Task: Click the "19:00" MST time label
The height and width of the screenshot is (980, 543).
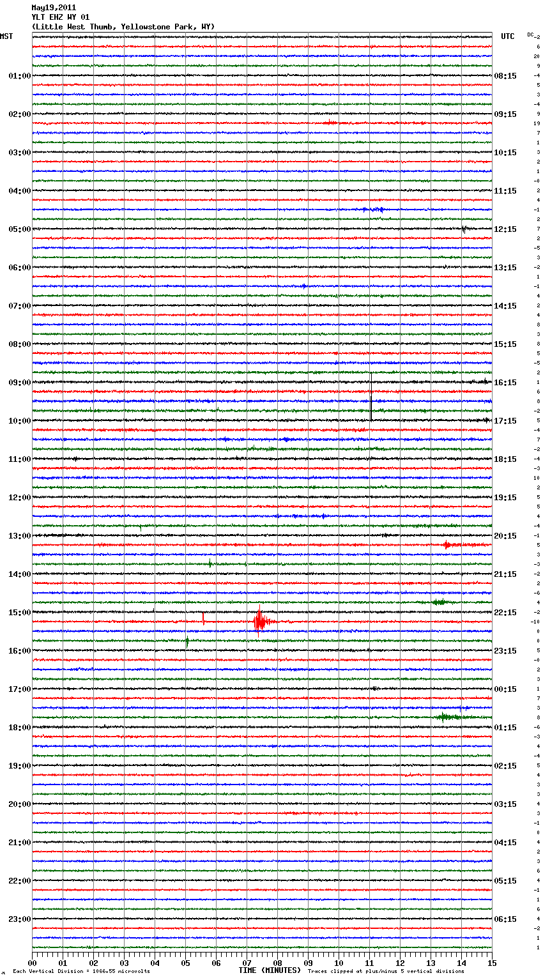Action: point(20,766)
